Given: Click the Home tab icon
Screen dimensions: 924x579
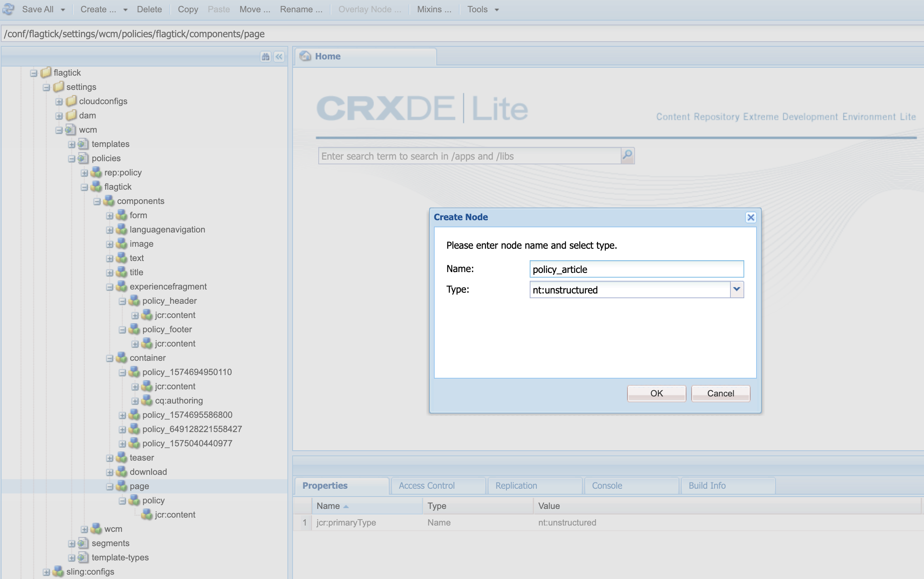Looking at the screenshot, I should coord(305,56).
